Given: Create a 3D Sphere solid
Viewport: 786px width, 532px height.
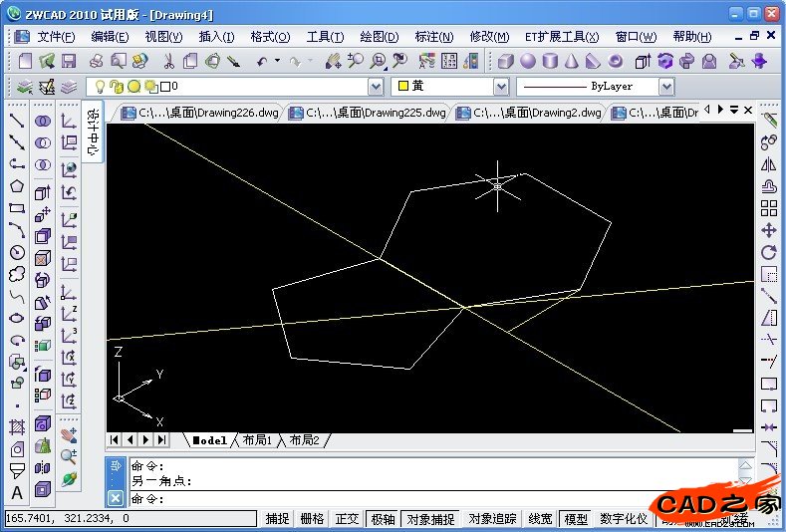Looking at the screenshot, I should [x=527, y=61].
